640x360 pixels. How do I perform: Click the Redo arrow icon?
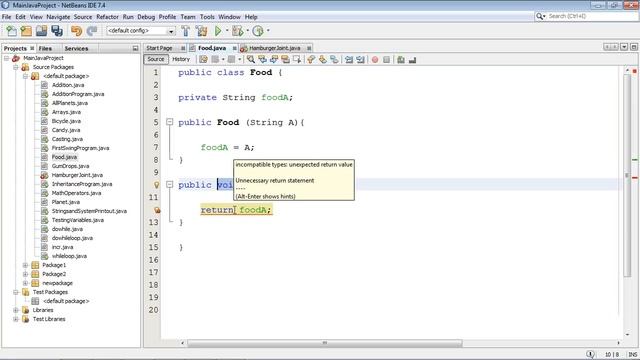point(92,31)
